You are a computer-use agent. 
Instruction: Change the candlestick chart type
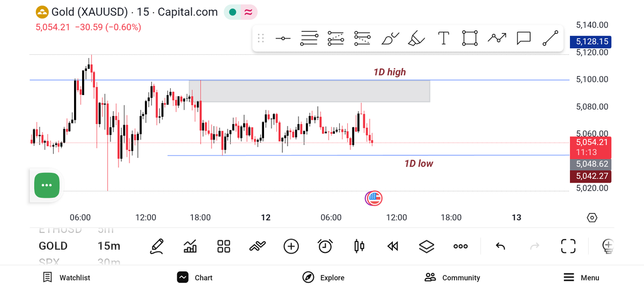point(359,246)
